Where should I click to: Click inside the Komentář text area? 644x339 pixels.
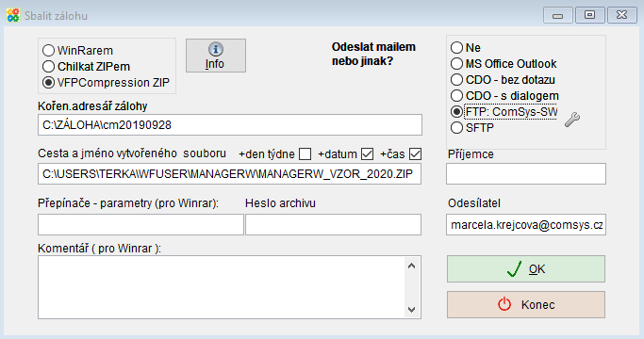[x=222, y=287]
